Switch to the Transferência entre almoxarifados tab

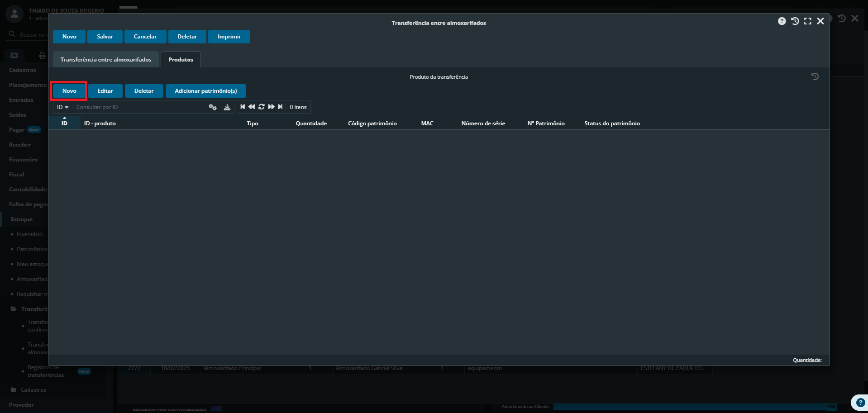106,60
